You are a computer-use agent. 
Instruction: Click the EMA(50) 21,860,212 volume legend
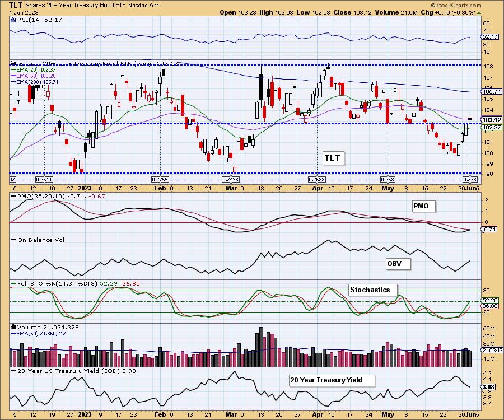tap(38, 334)
